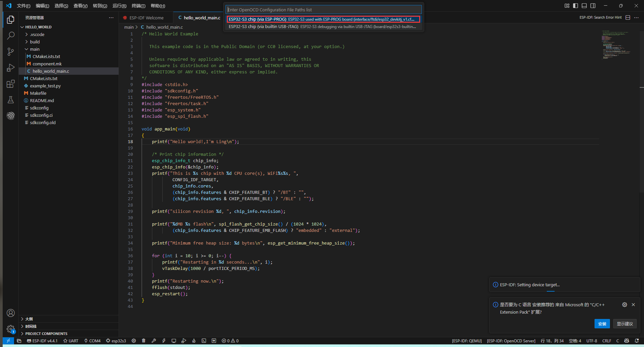Open remote window indicator in status bar

pos(8,341)
